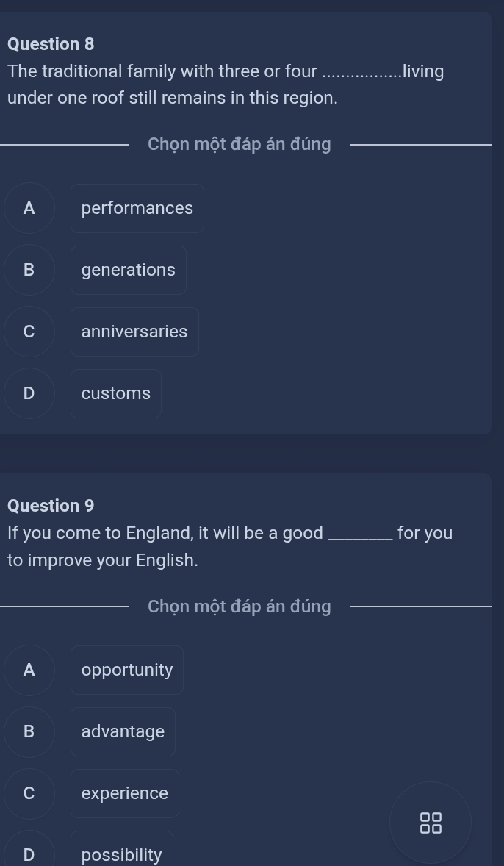Screen dimensions: 504x866
Task: Pick the 'anniversaries' answer box
Action: coord(134,332)
